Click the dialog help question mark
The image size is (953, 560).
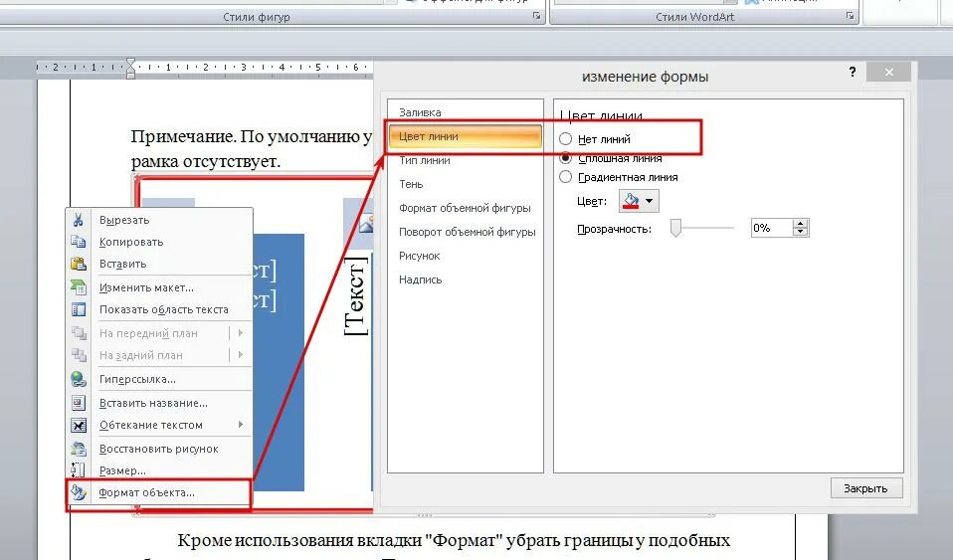point(853,73)
